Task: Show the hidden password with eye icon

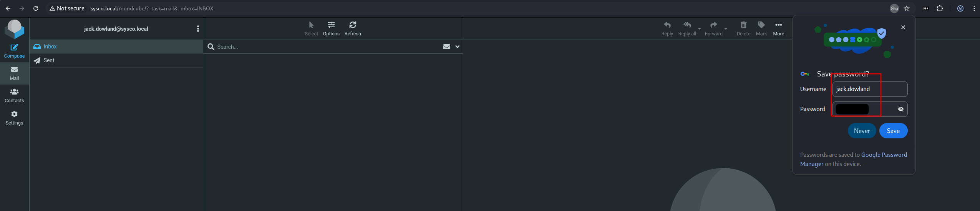Action: coord(901,109)
